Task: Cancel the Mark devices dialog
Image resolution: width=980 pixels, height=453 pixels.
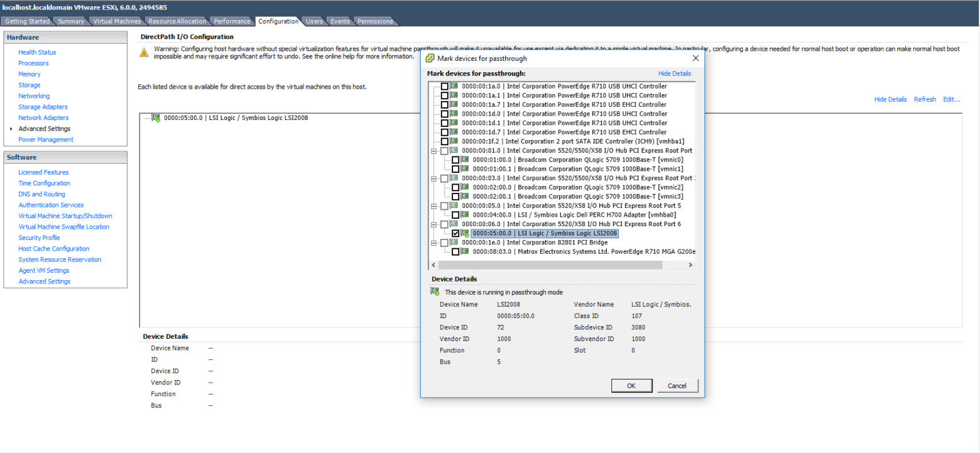Action: 677,386
